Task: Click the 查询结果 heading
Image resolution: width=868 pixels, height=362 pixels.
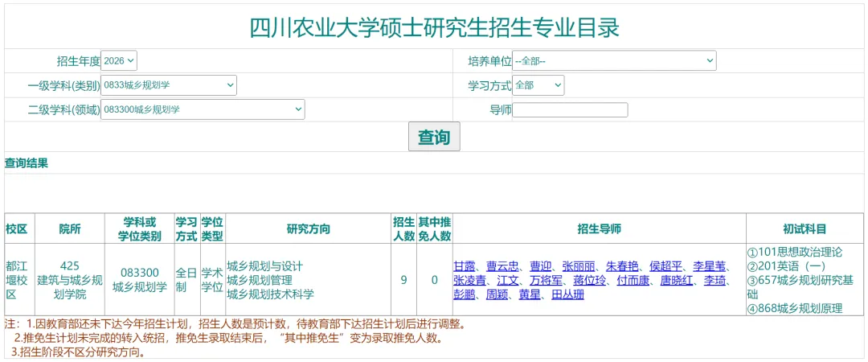Action: coord(26,163)
